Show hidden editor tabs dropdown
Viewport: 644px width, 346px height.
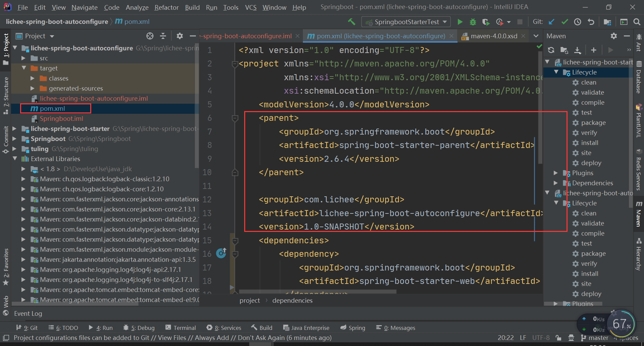click(536, 36)
